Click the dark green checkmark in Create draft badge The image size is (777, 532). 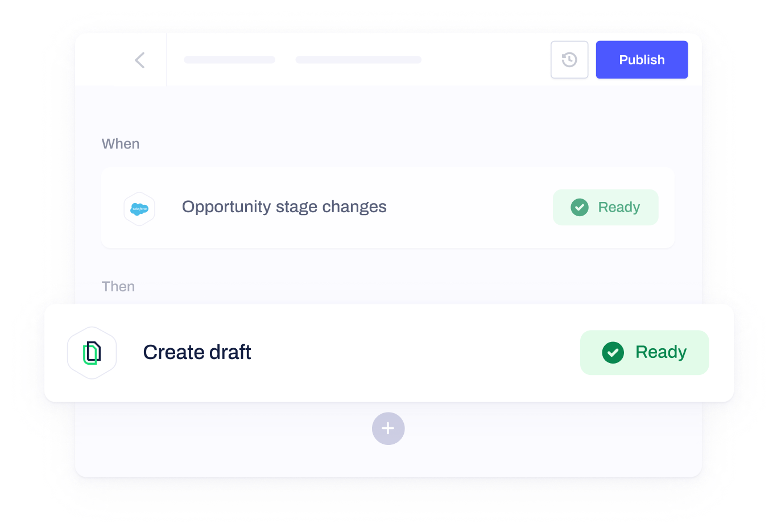[x=613, y=353]
